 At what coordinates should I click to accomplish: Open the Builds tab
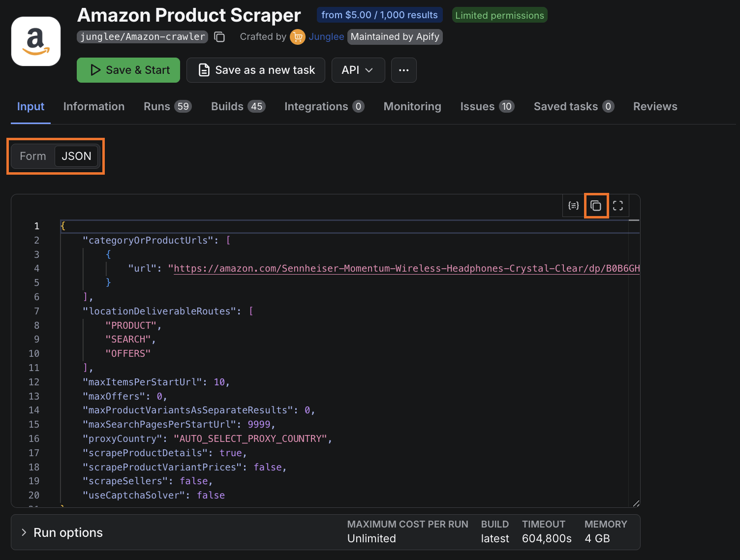238,107
